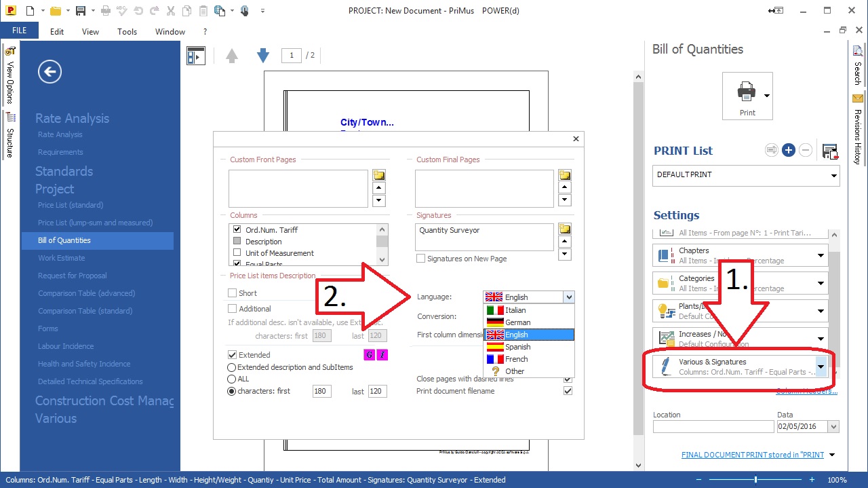Close the Various & Signatures dialog

[x=576, y=138]
